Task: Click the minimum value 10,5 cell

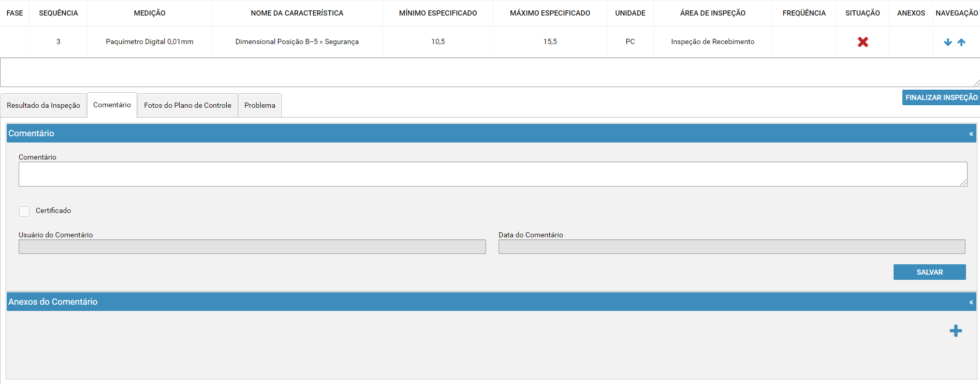Action: pyautogui.click(x=438, y=41)
